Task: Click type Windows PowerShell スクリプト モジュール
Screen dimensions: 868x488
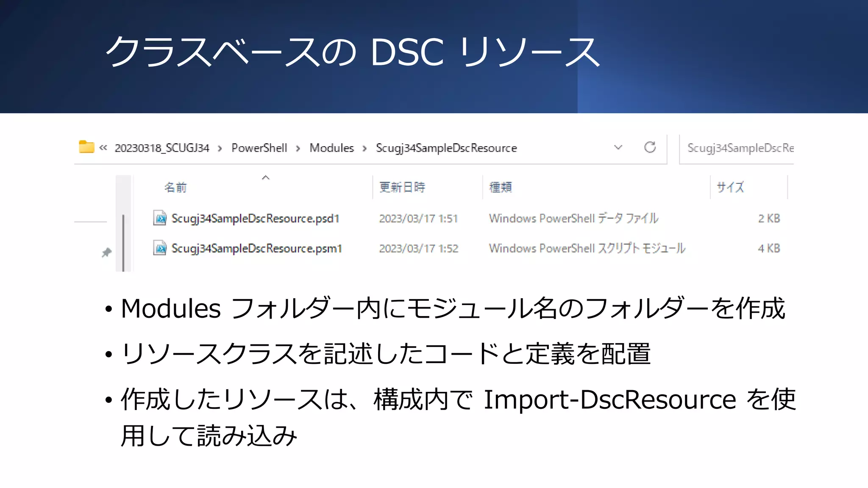Action: [x=587, y=248]
